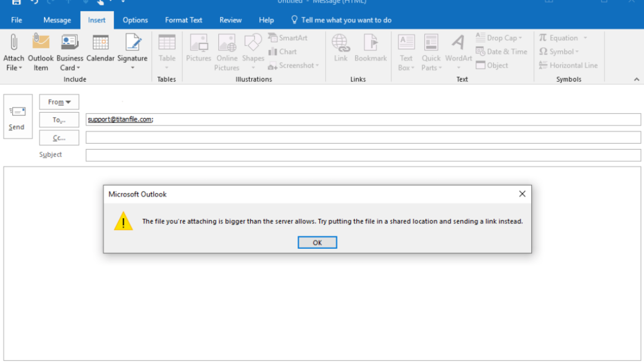Insert a Bookmark
The image size is (644, 362).
tap(371, 48)
